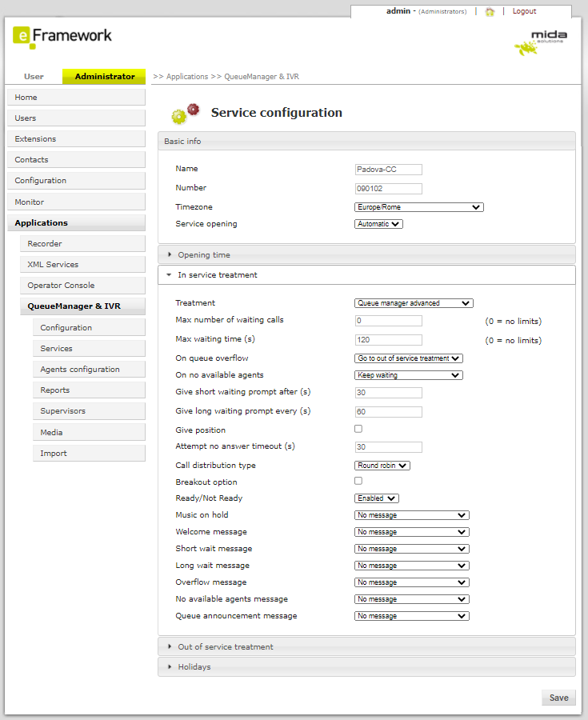The image size is (588, 720).
Task: Open the Recorder submenu item
Action: pos(82,244)
